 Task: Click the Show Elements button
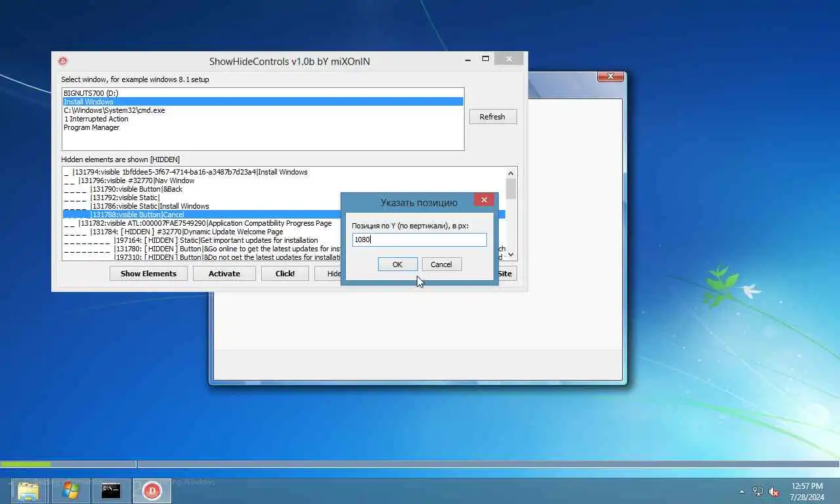[x=148, y=274]
